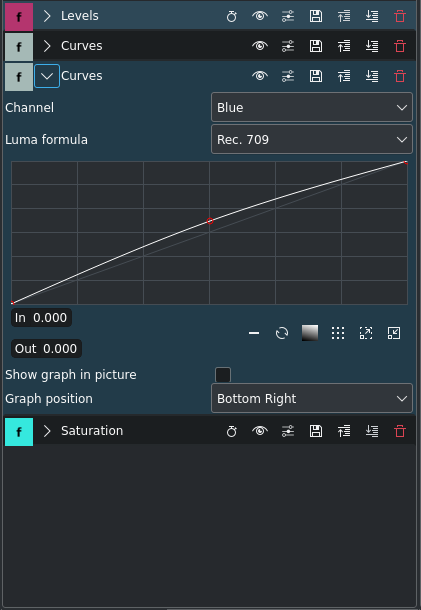Viewport: 421px width, 610px height.
Task: Toggle visibility of collapsed Curves effect
Action: pos(260,46)
